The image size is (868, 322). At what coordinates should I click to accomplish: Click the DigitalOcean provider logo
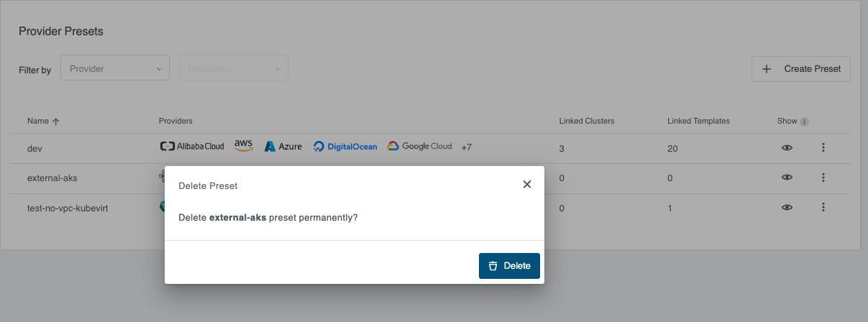(344, 147)
